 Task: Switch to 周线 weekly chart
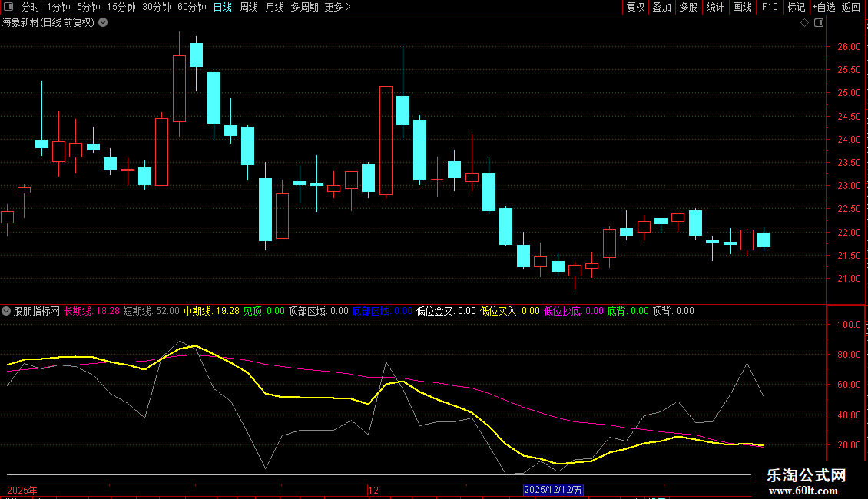point(249,7)
